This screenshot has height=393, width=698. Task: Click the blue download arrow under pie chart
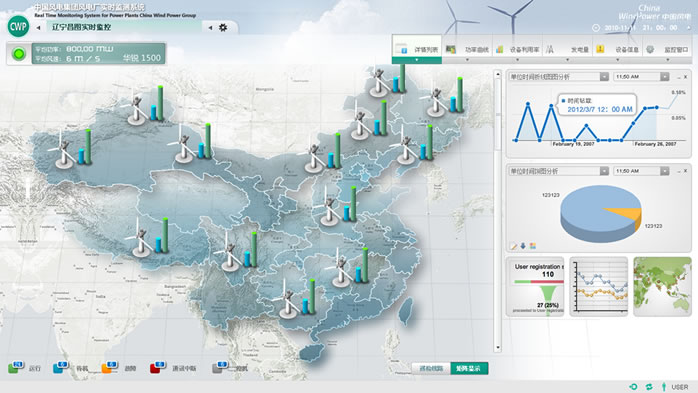pos(523,246)
